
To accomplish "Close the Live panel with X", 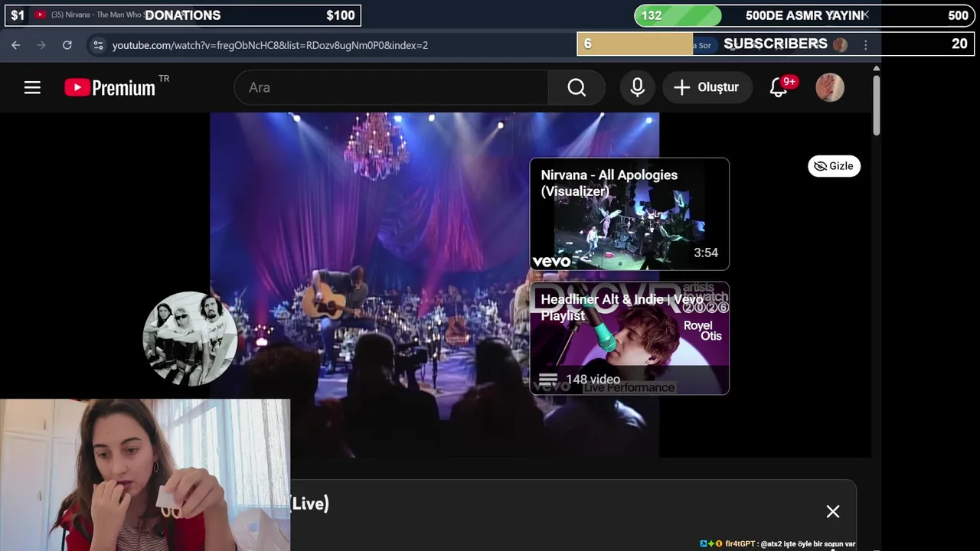I will pos(833,511).
